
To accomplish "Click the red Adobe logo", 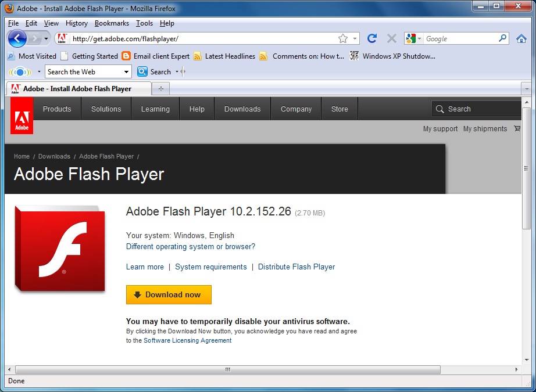I will pyautogui.click(x=22, y=116).
